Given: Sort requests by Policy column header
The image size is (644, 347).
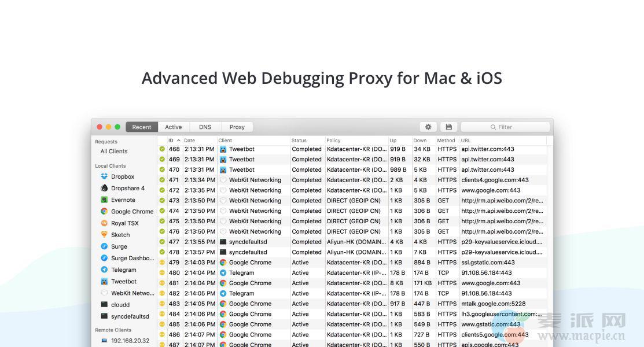Looking at the screenshot, I should point(334,140).
